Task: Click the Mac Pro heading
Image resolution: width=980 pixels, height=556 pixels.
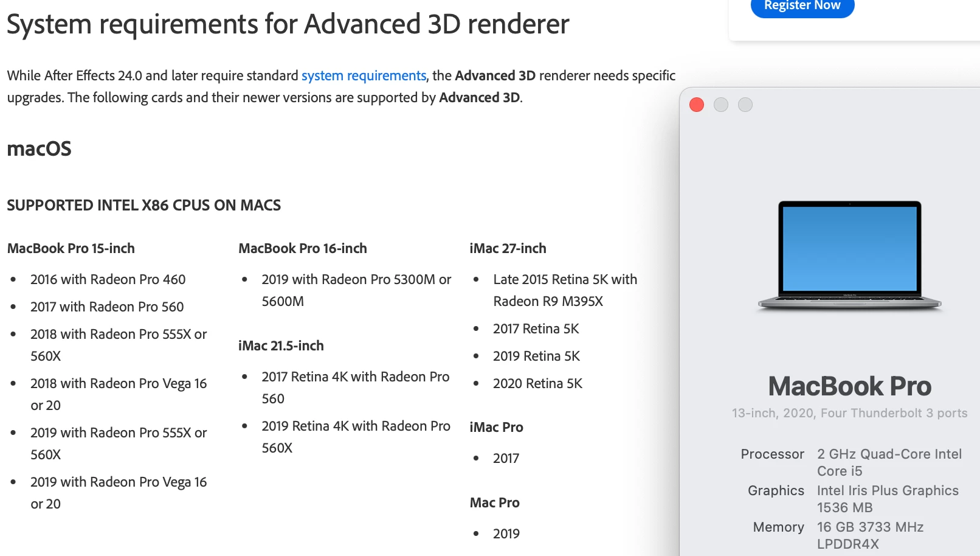Action: tap(494, 502)
